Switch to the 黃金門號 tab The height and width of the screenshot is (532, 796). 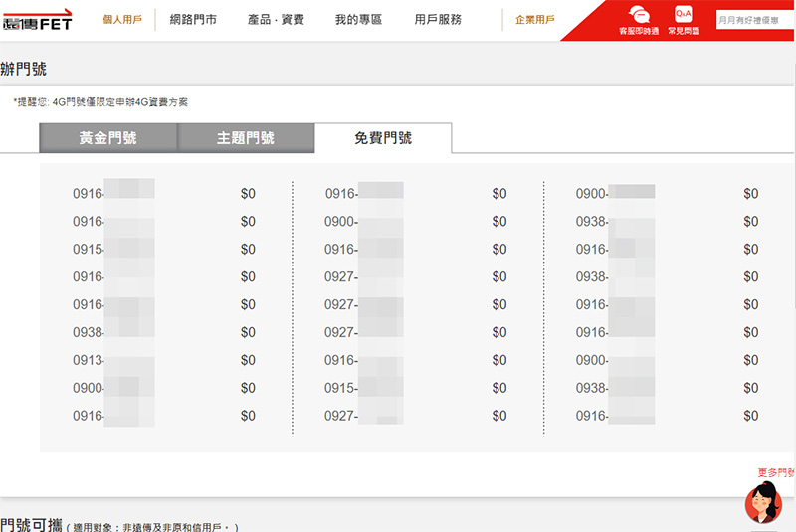click(108, 138)
